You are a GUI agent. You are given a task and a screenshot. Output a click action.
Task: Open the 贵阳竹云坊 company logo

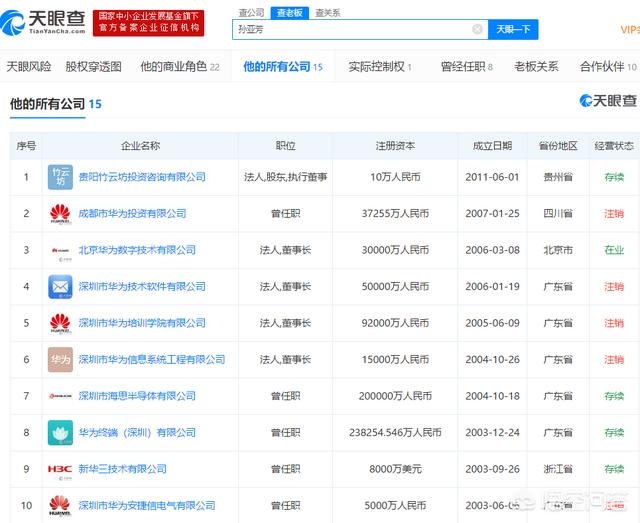[x=60, y=177]
